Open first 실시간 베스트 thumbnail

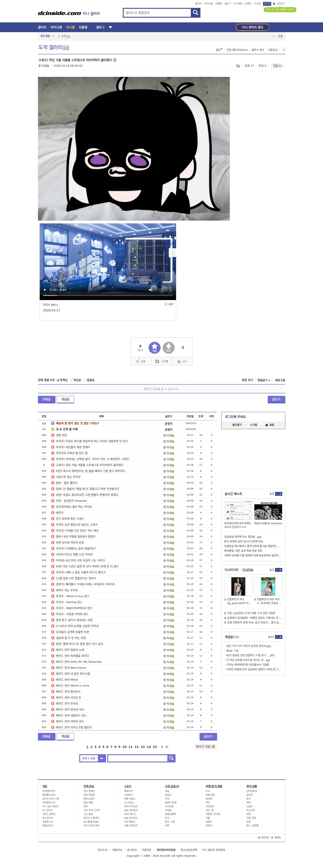238,510
